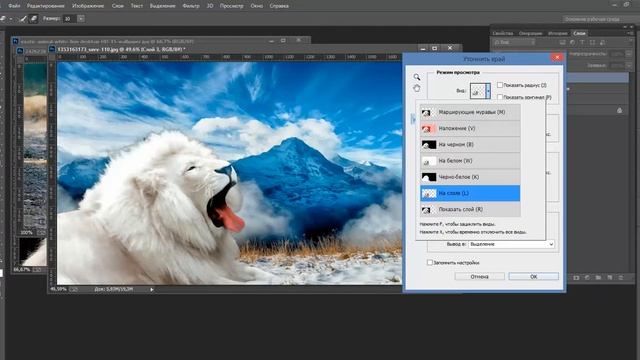Open the Layers panel flyout menu
640x360 pixels.
click(632, 33)
